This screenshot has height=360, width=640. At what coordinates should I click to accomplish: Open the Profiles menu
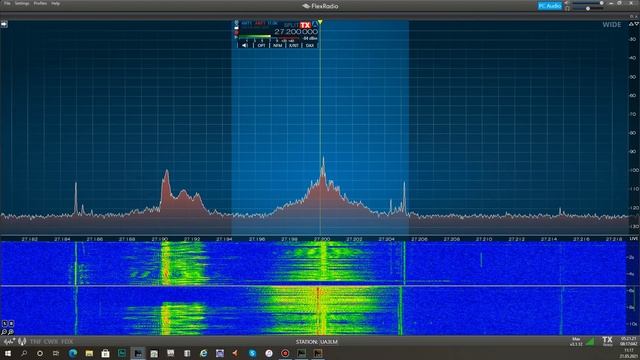tap(40, 3)
